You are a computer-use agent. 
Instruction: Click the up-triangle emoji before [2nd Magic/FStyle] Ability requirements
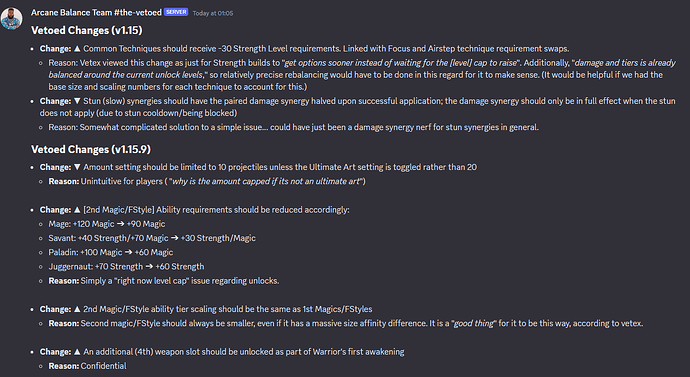pyautogui.click(x=77, y=209)
